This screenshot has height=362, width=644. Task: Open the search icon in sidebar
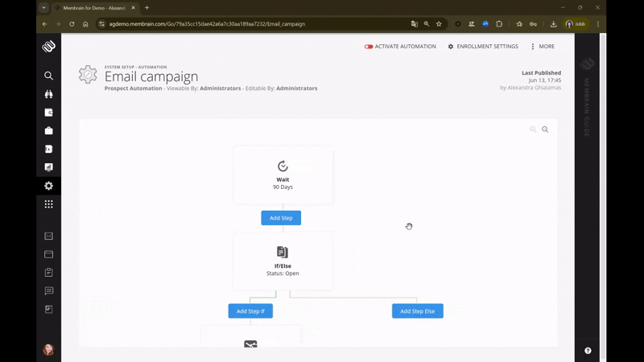coord(48,76)
